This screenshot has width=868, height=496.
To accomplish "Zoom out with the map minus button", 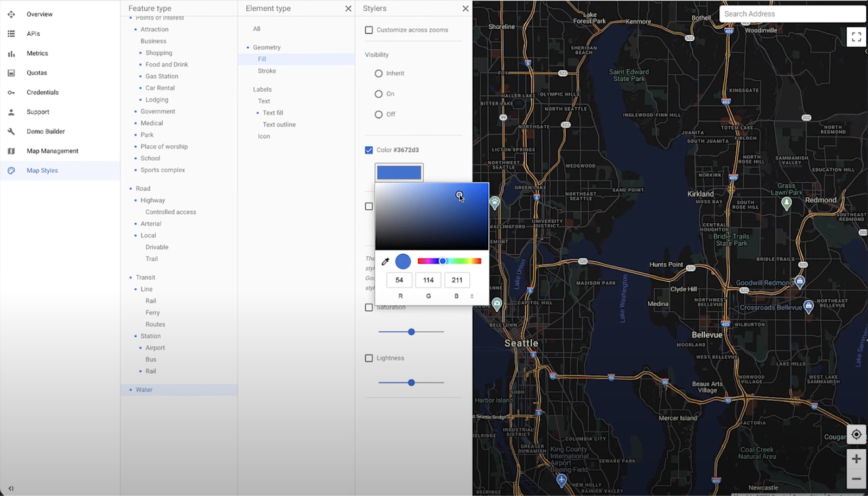I will (856, 479).
